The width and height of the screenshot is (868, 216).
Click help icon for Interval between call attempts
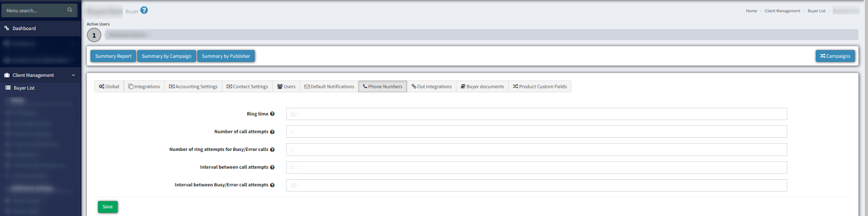[272, 167]
